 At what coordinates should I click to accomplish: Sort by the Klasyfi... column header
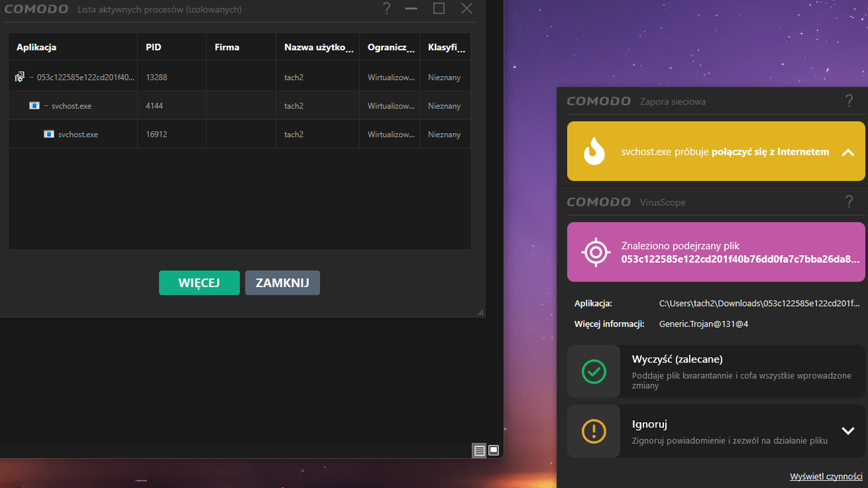coord(446,48)
